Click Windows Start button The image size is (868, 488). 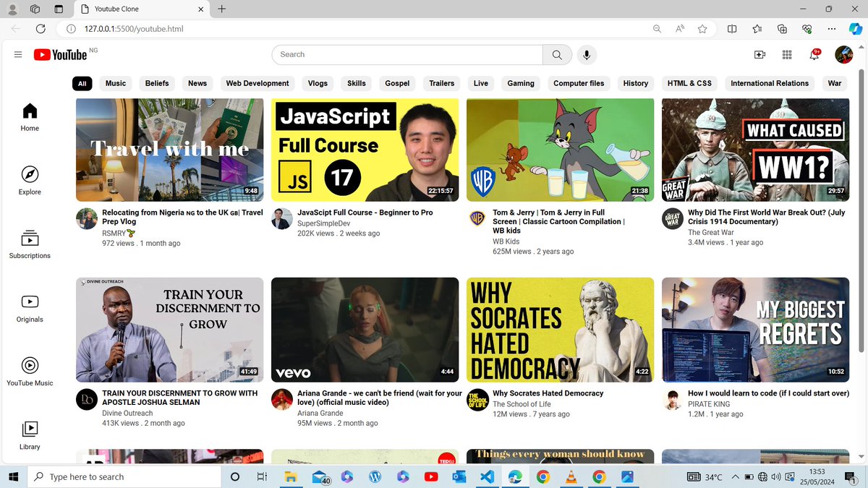tap(13, 477)
